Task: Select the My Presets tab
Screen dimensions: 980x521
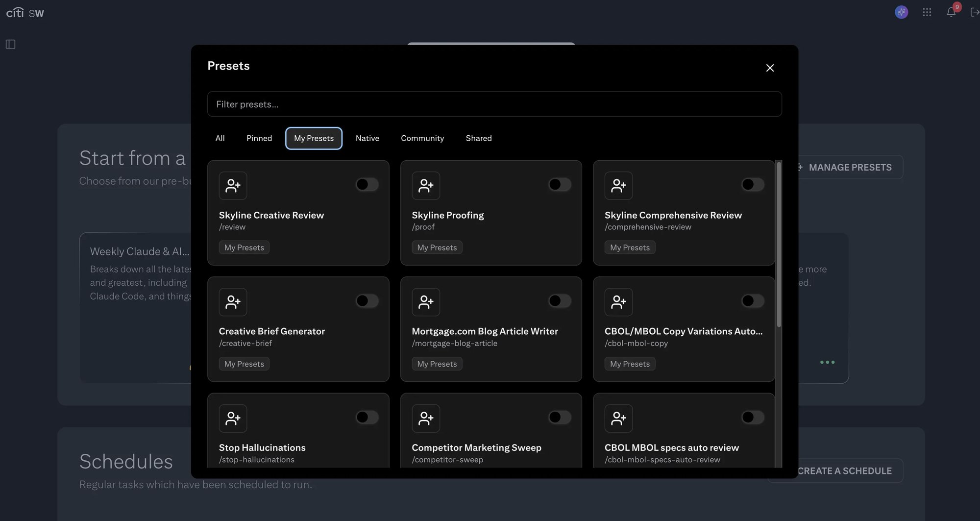Action: tap(314, 138)
